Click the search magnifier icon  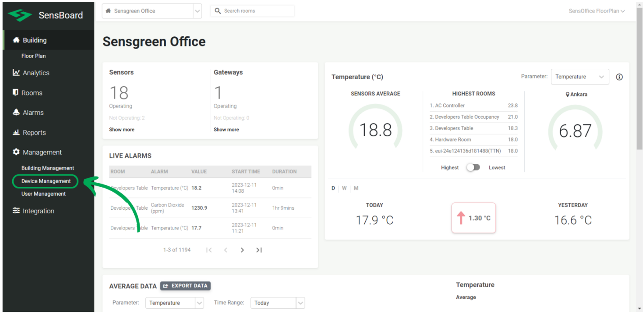coord(218,11)
